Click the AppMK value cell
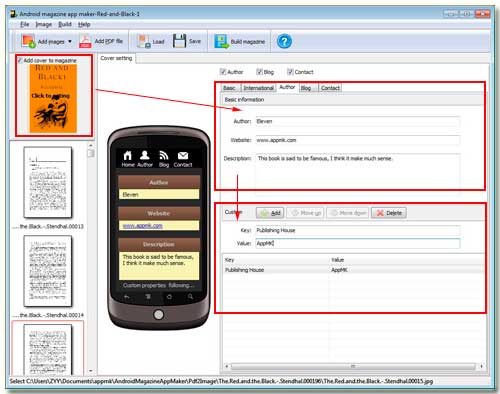This screenshot has height=394, width=500. [339, 270]
